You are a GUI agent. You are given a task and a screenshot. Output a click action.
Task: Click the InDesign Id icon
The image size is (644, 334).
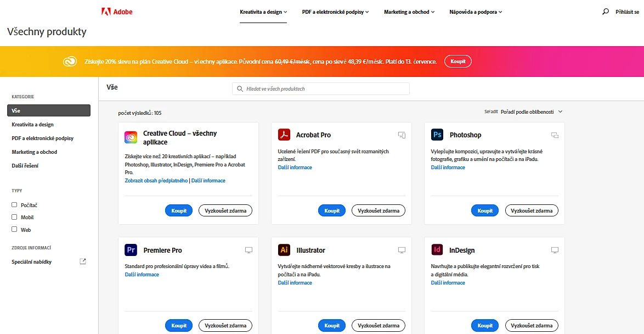(x=437, y=250)
